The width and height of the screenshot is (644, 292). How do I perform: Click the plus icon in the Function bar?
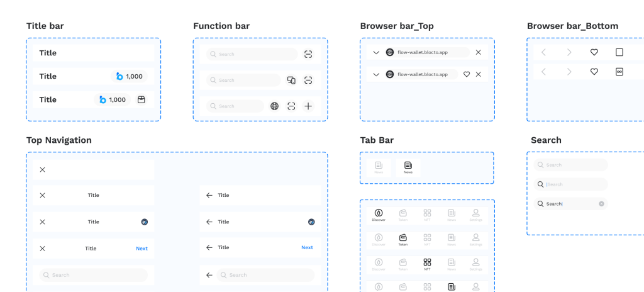click(308, 106)
